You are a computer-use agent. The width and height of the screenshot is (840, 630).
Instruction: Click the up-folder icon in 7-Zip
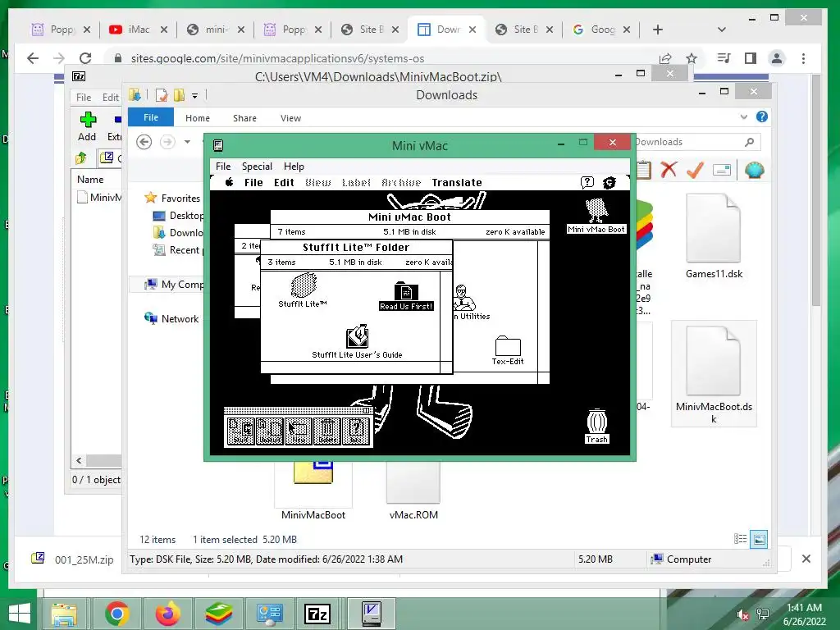[x=81, y=157]
